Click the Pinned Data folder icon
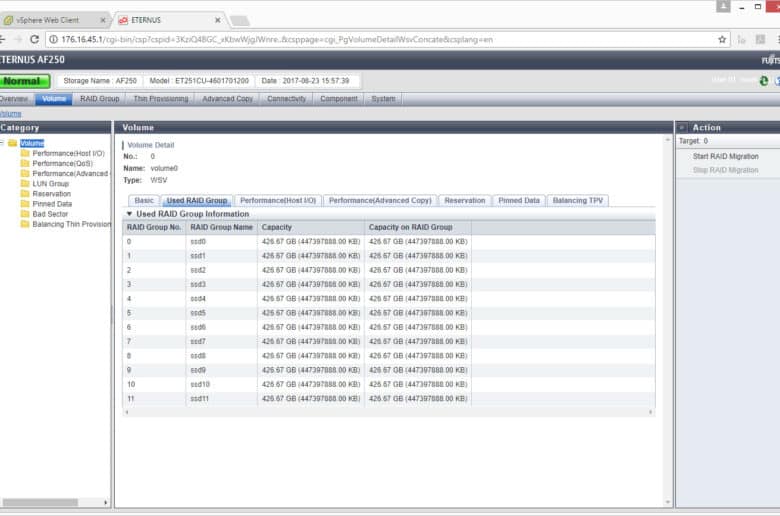The image size is (780, 516). 25,204
